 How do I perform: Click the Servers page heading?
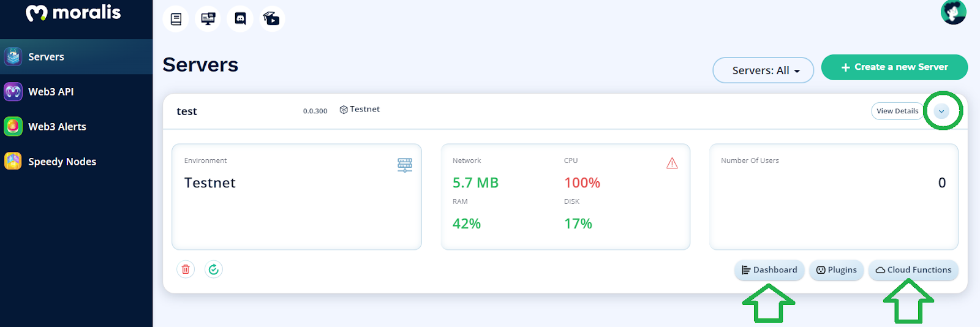[200, 65]
